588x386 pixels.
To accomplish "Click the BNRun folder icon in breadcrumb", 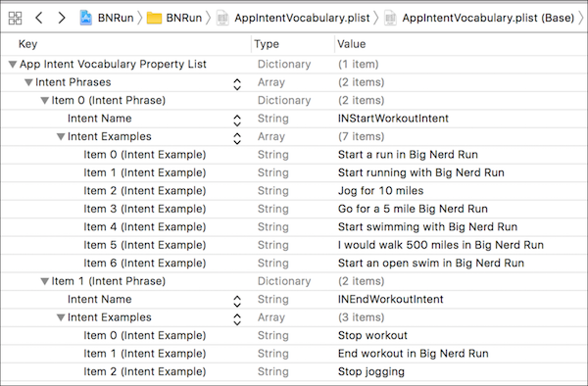I will coord(154,18).
